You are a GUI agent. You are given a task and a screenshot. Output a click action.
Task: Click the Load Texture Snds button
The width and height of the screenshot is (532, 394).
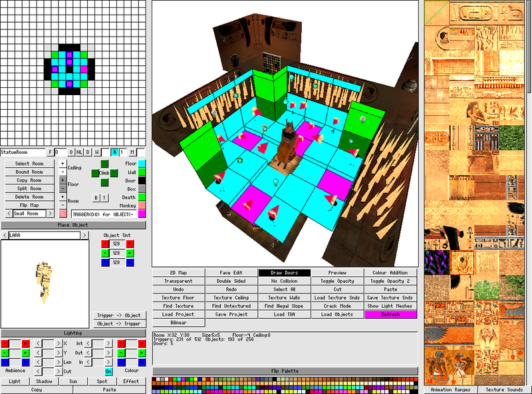tap(337, 297)
